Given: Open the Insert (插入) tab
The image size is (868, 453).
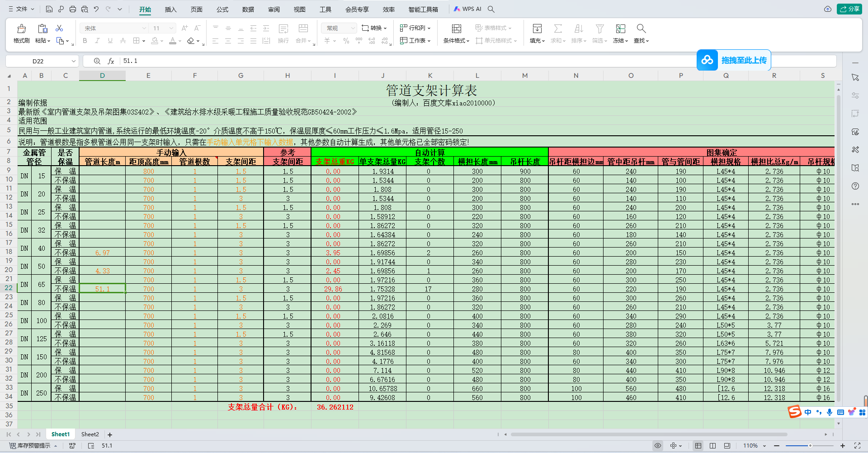Looking at the screenshot, I should (170, 9).
